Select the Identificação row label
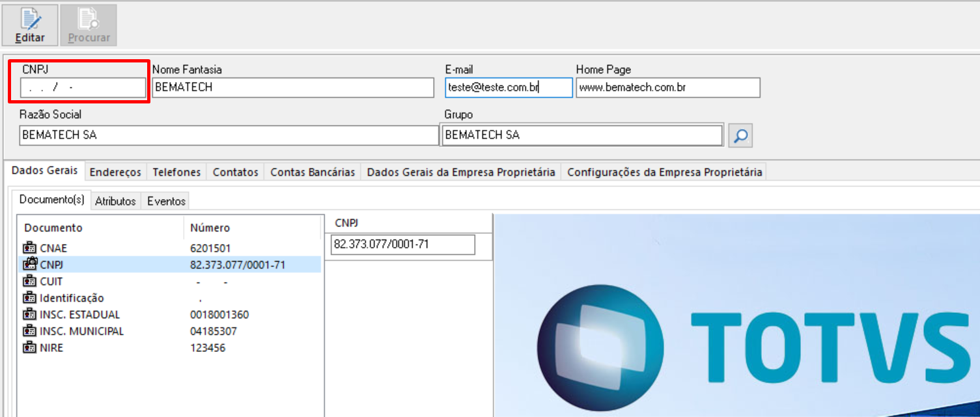Screen dimensions: 980x417 [x=72, y=299]
